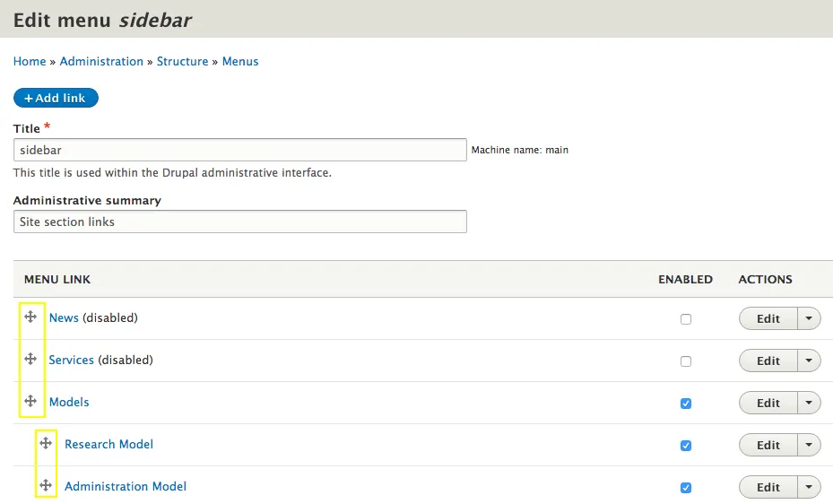Click the Menu Link column header
This screenshot has height=504, width=833.
coord(57,279)
